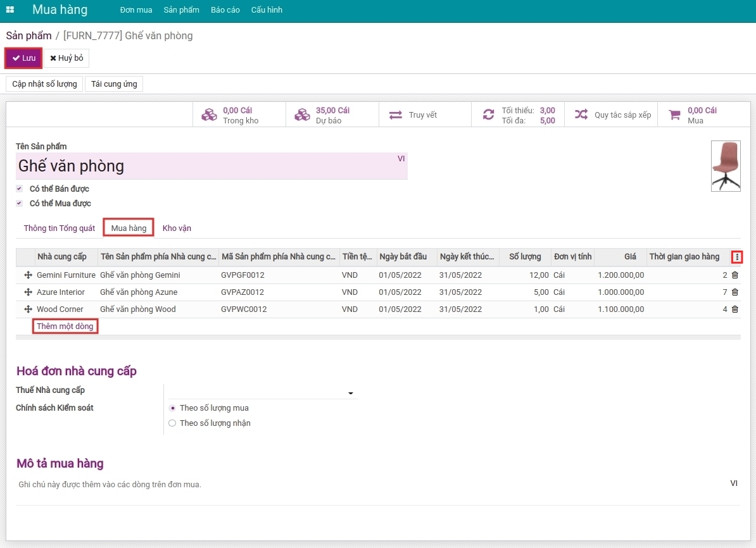Toggle Có thể Mua được checkbox
Viewport: 756px width, 548px height.
pyautogui.click(x=19, y=203)
